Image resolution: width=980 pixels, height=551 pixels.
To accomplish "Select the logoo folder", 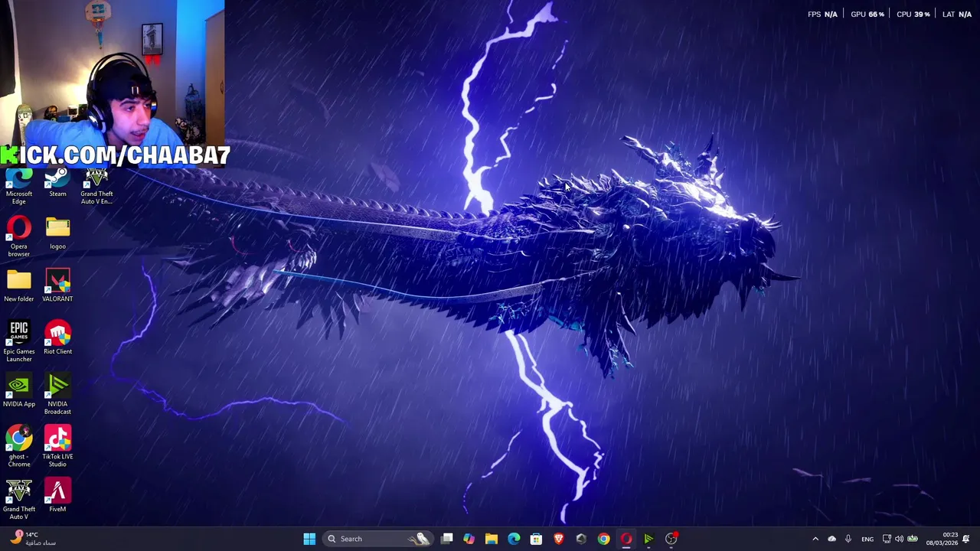I will 57,233.
